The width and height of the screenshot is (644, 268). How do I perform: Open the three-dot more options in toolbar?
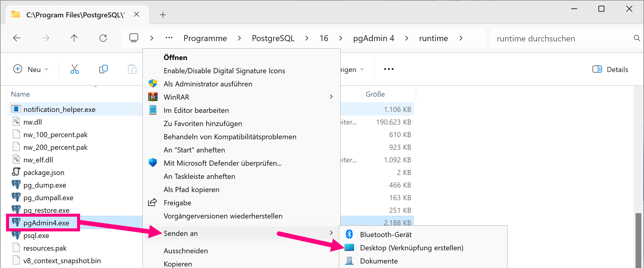[x=389, y=69]
